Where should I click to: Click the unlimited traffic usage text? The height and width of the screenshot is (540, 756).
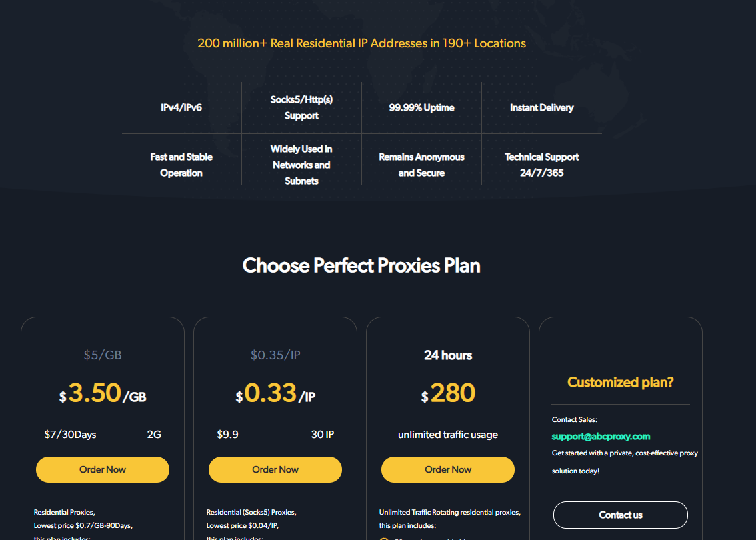pos(448,435)
